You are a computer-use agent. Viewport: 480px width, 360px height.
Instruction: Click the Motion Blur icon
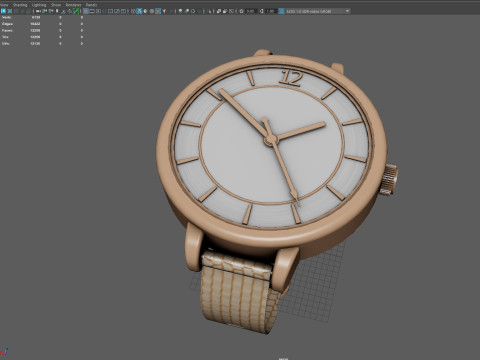187,11
